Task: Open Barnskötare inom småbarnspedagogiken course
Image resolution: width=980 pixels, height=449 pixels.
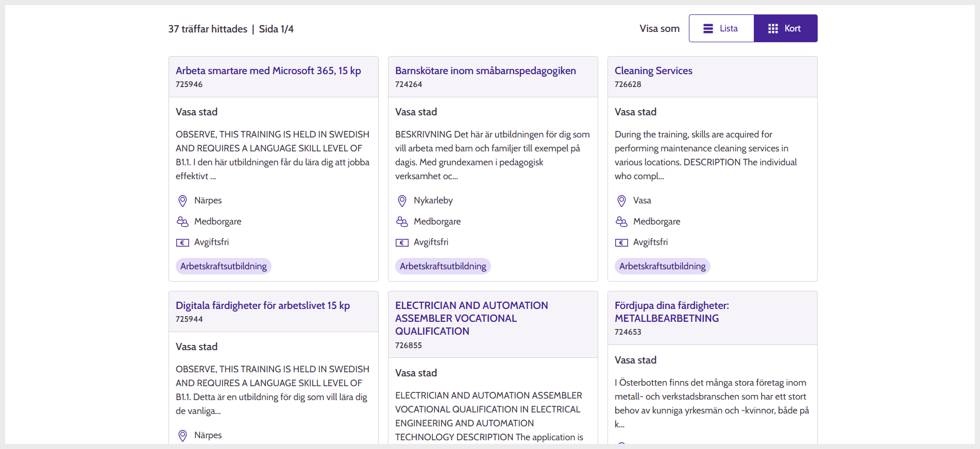Action: click(485, 71)
